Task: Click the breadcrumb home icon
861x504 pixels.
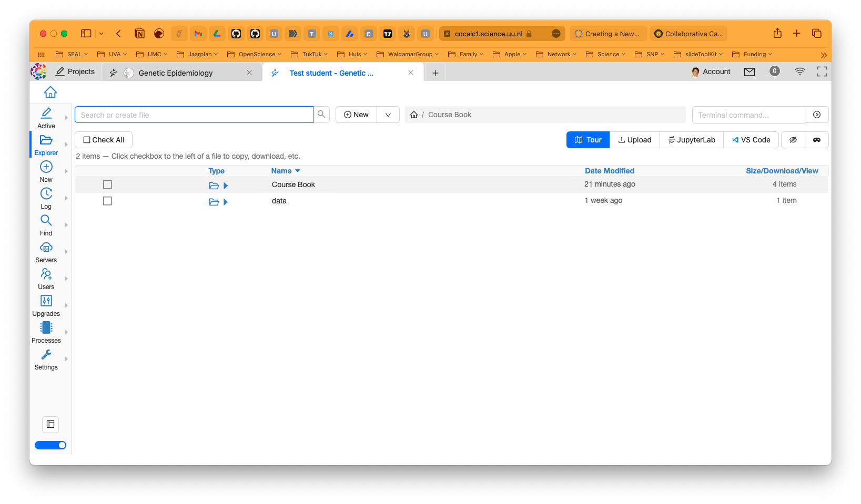Action: [414, 115]
